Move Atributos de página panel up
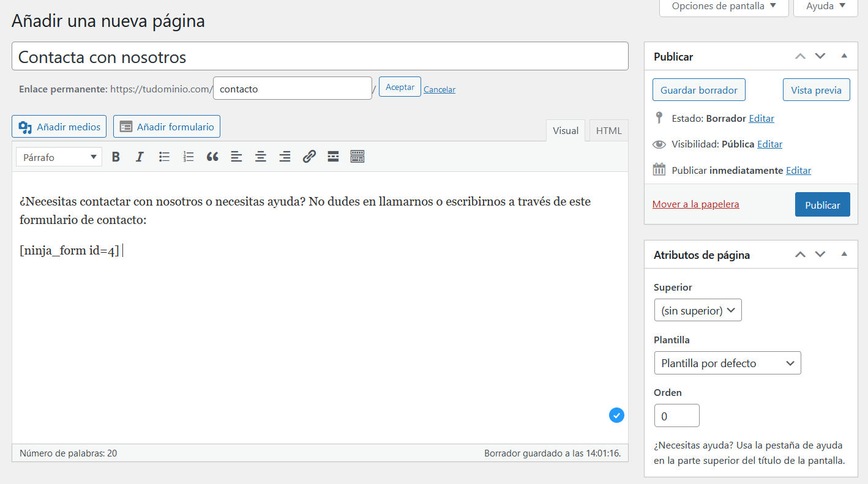Screen dimensions: 868x484 800,255
